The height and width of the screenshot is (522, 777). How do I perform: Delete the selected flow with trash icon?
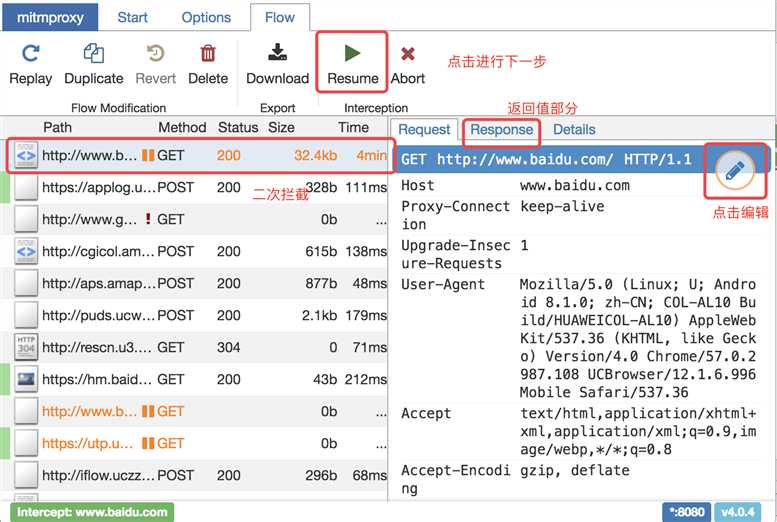click(x=208, y=53)
